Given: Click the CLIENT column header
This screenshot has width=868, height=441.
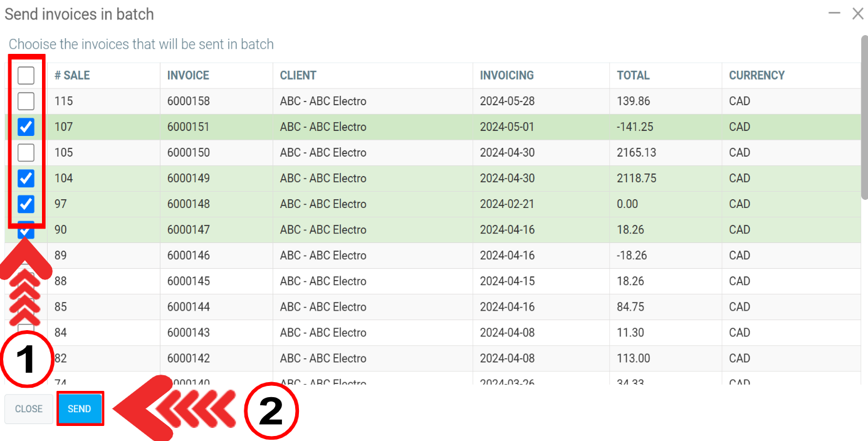Looking at the screenshot, I should [x=298, y=76].
